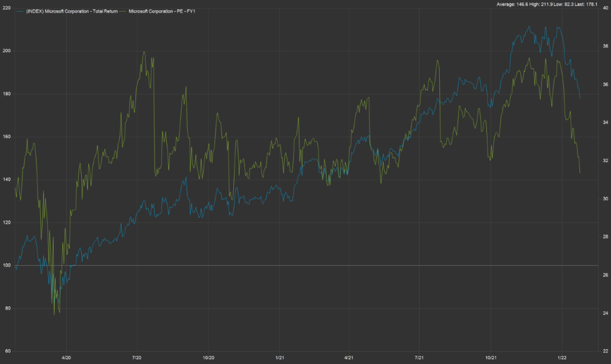Click the 200 left axis value
The height and width of the screenshot is (364, 611).
(x=7, y=51)
